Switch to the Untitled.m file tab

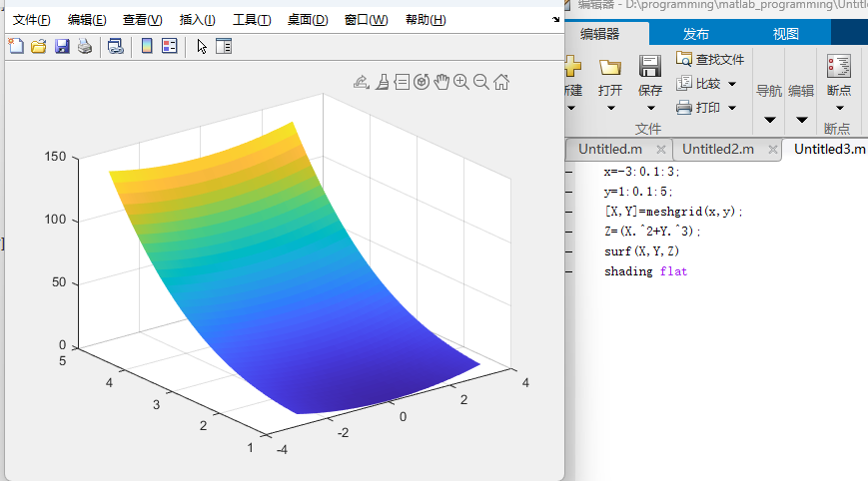[x=610, y=150]
